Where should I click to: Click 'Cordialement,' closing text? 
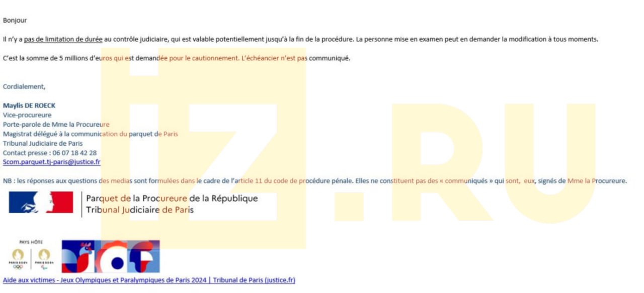pos(24,86)
